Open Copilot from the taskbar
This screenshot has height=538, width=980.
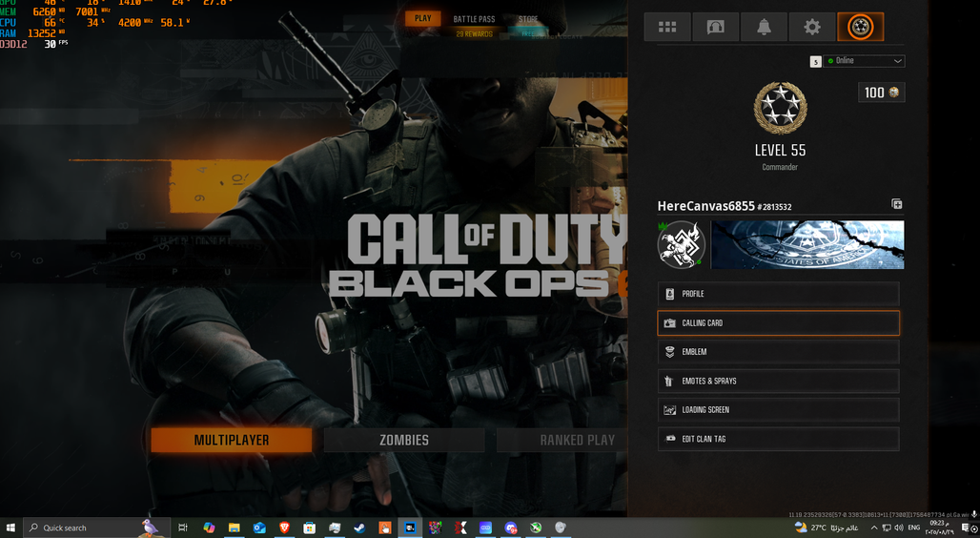(209, 528)
